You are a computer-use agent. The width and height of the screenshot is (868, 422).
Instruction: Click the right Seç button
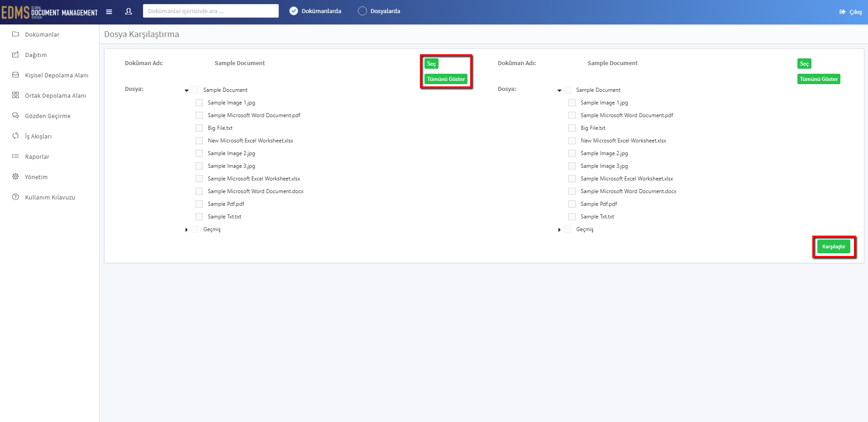[x=804, y=64]
